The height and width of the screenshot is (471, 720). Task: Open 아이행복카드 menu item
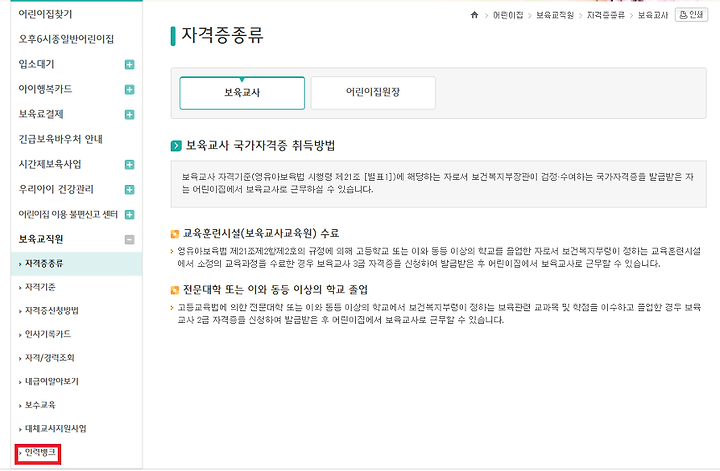click(45, 89)
